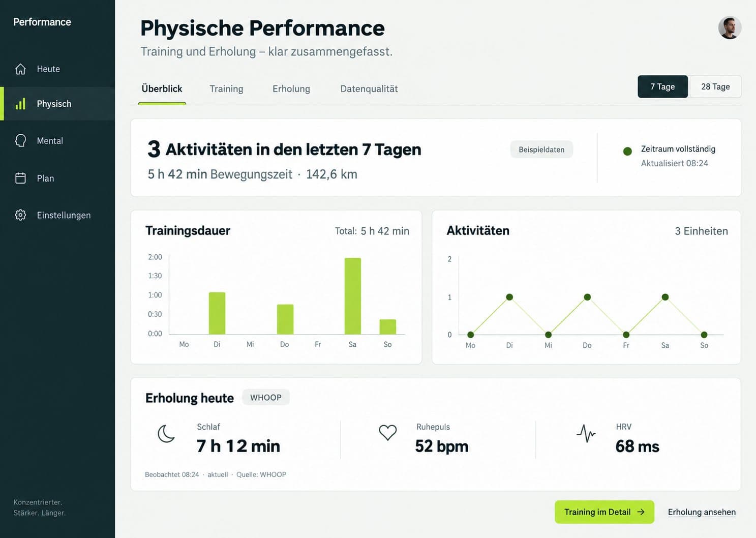
Task: Click the "142,6 km" distance value
Action: pyautogui.click(x=331, y=174)
